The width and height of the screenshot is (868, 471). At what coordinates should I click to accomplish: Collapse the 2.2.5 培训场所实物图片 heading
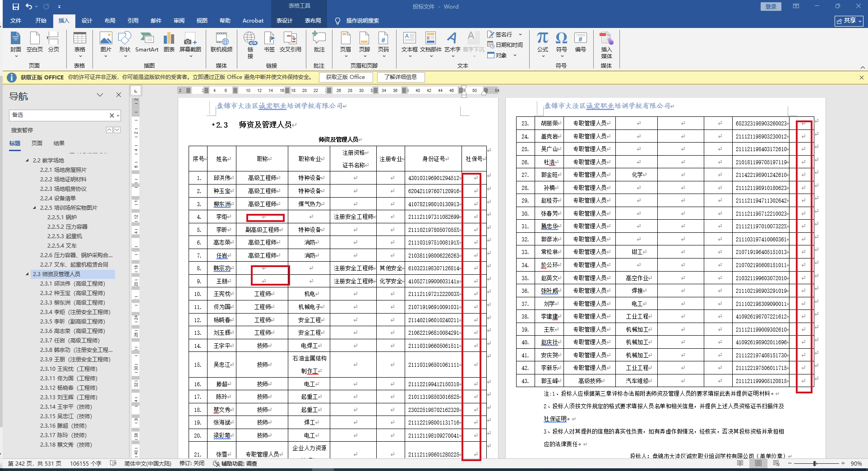pos(34,208)
